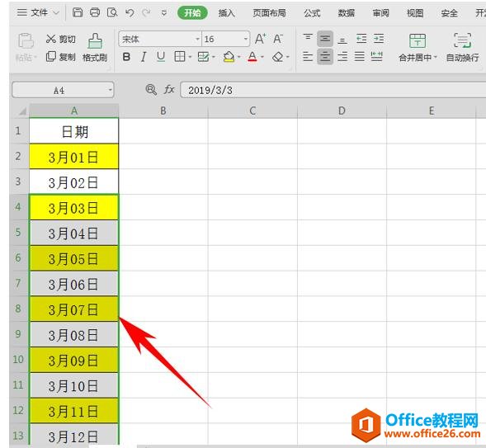Select row 2 header
The height and width of the screenshot is (448, 486).
click(19, 156)
